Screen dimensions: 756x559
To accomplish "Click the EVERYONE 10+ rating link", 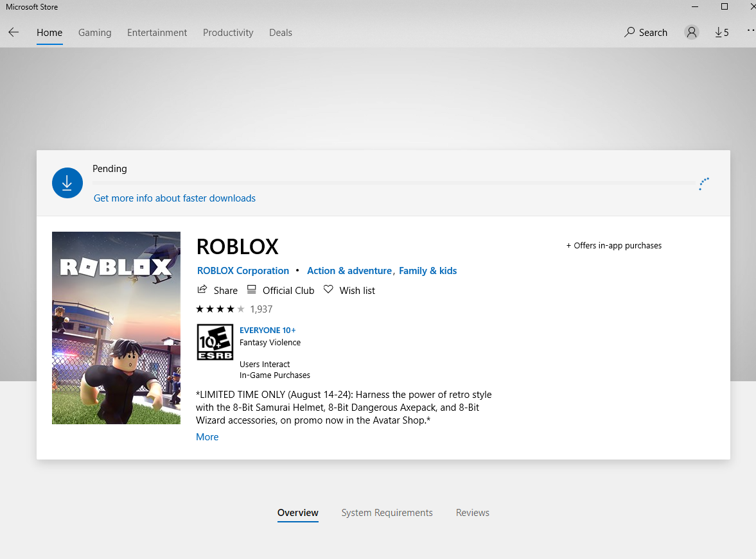I will tap(268, 330).
